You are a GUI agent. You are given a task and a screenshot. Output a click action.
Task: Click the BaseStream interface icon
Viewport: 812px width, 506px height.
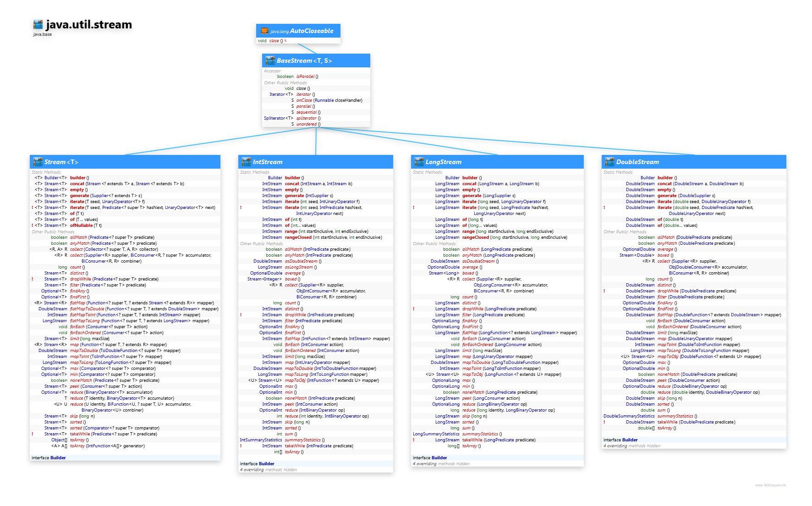pyautogui.click(x=270, y=60)
